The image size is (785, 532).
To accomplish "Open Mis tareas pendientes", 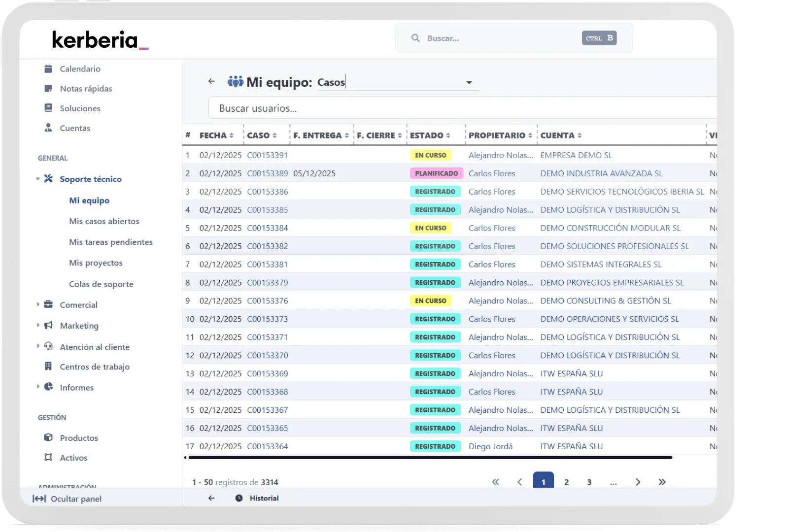I will pos(111,242).
